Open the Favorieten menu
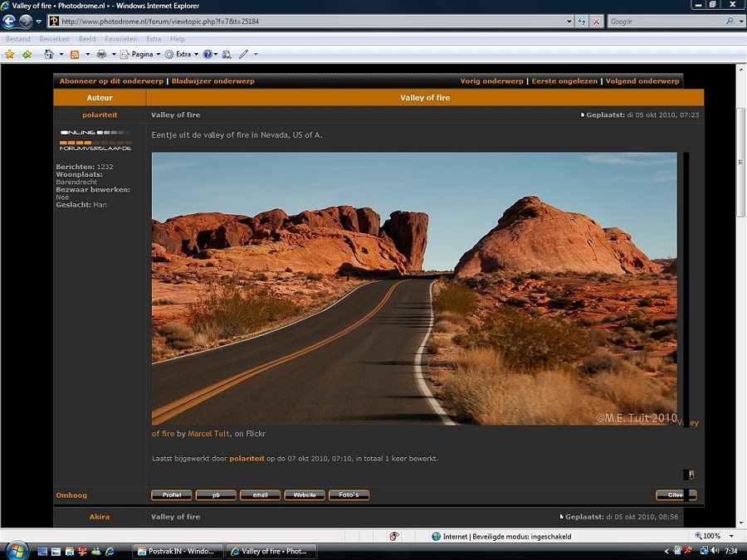This screenshot has height=560, width=747. tap(121, 39)
